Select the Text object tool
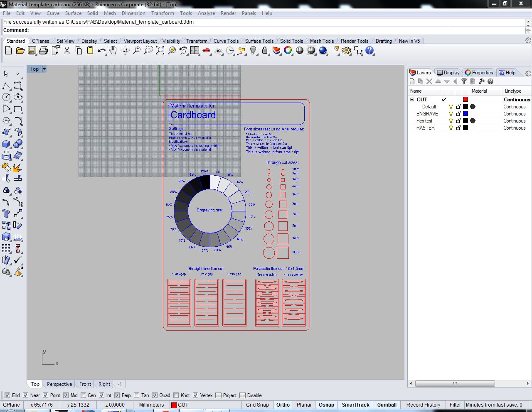 (6, 213)
